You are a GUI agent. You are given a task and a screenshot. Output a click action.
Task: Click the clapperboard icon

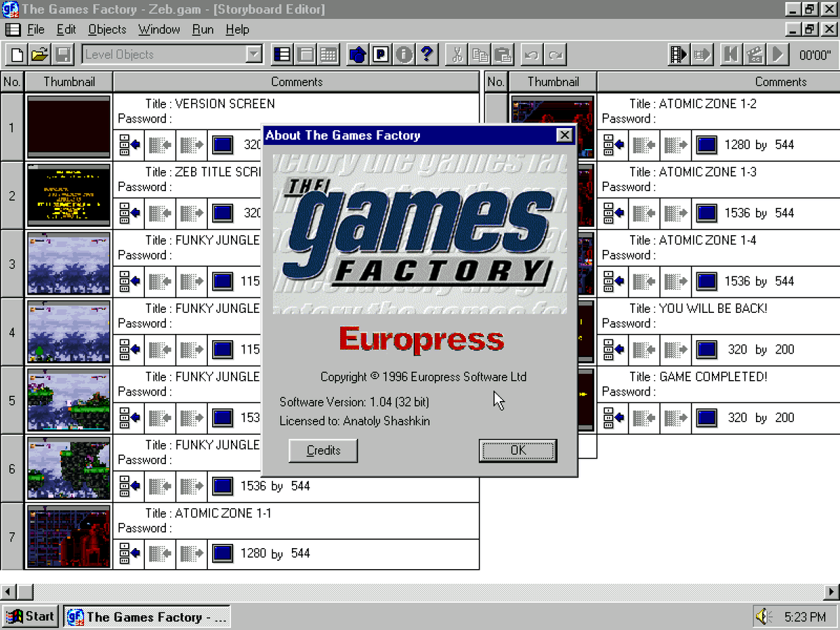(755, 55)
